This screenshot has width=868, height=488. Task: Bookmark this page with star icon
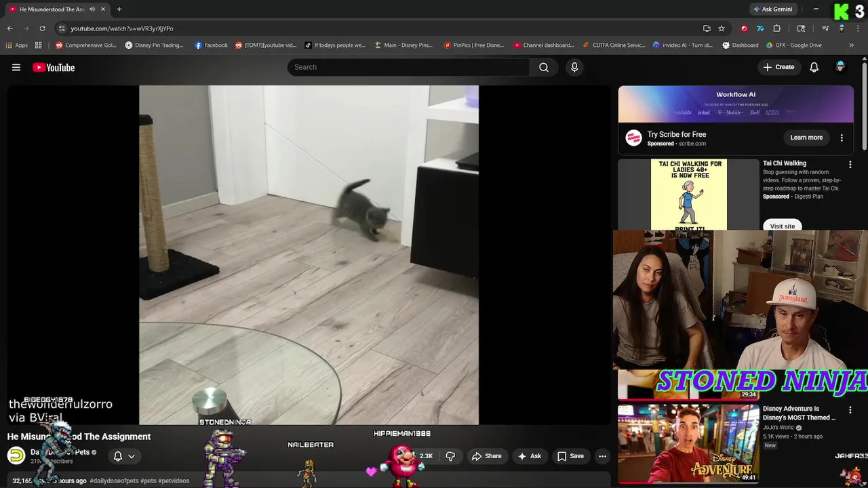tap(722, 28)
